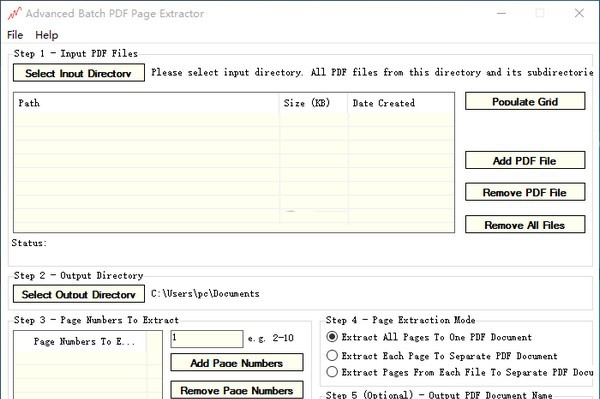This screenshot has width=600, height=399.
Task: Click the Date Created column header
Action: click(401, 103)
